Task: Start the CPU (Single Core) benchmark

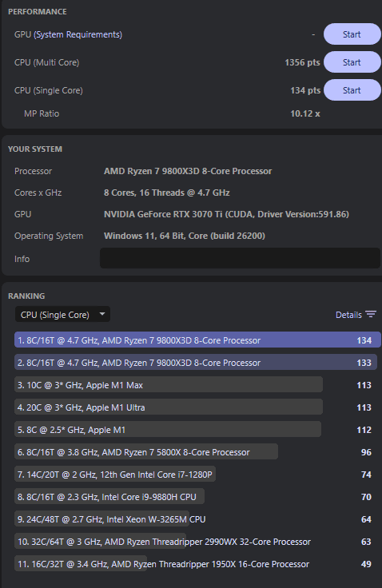Action: 352,90
